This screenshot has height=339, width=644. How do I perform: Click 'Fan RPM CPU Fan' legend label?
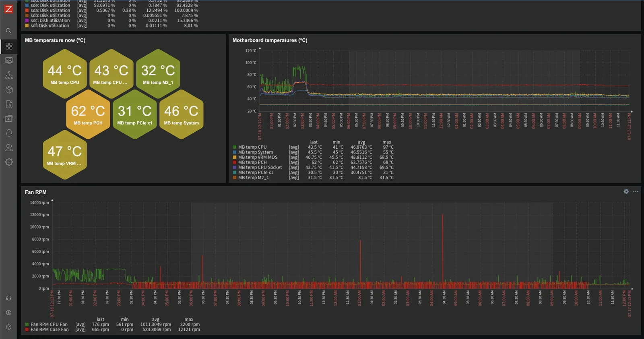(49, 324)
